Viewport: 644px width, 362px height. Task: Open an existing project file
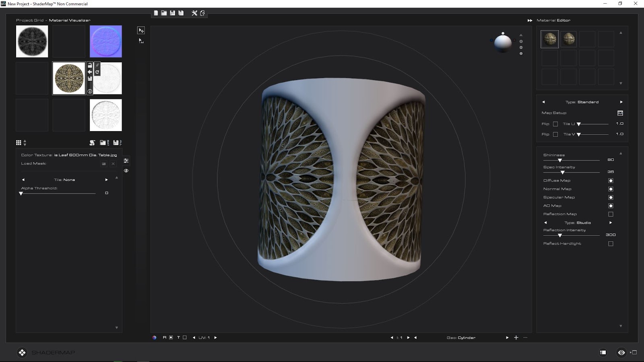point(164,13)
